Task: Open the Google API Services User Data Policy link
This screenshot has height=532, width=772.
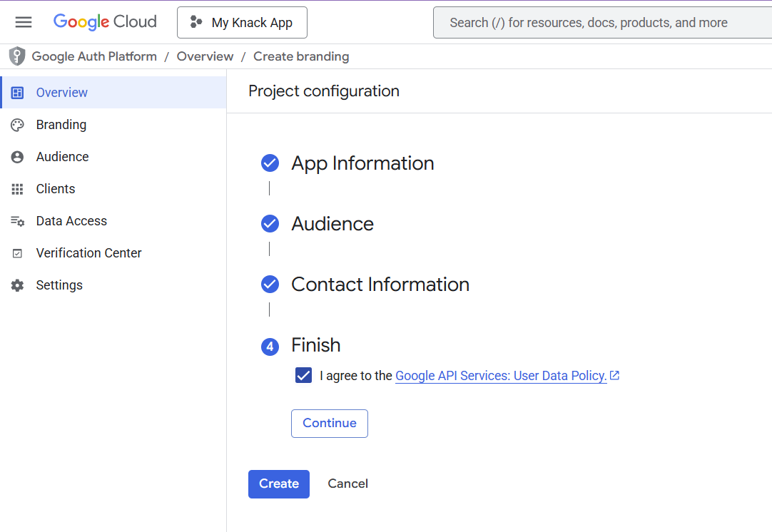Action: (501, 376)
